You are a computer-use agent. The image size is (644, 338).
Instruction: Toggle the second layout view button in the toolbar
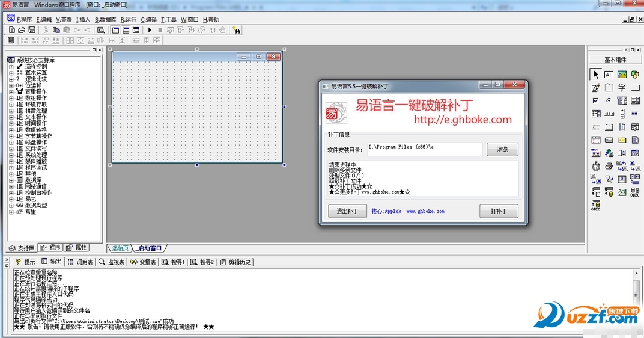[x=126, y=30]
